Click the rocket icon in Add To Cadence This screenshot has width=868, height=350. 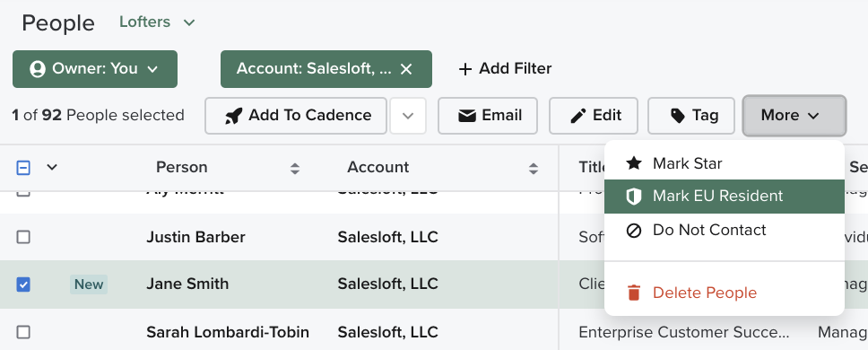click(x=234, y=116)
